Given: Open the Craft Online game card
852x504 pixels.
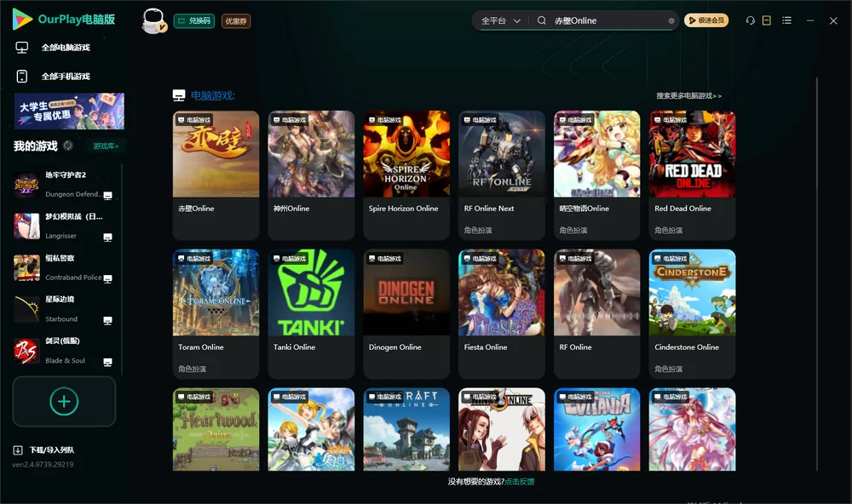Looking at the screenshot, I should pyautogui.click(x=406, y=429).
